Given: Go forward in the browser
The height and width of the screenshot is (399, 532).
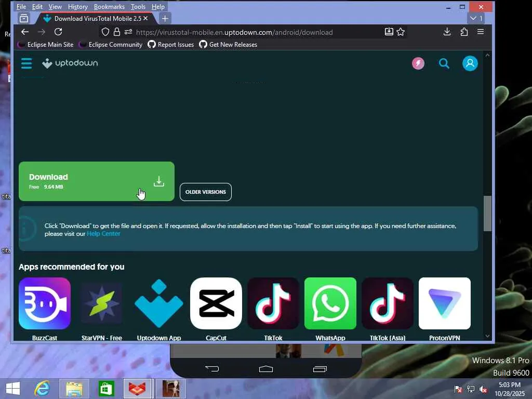Looking at the screenshot, I should [x=42, y=32].
